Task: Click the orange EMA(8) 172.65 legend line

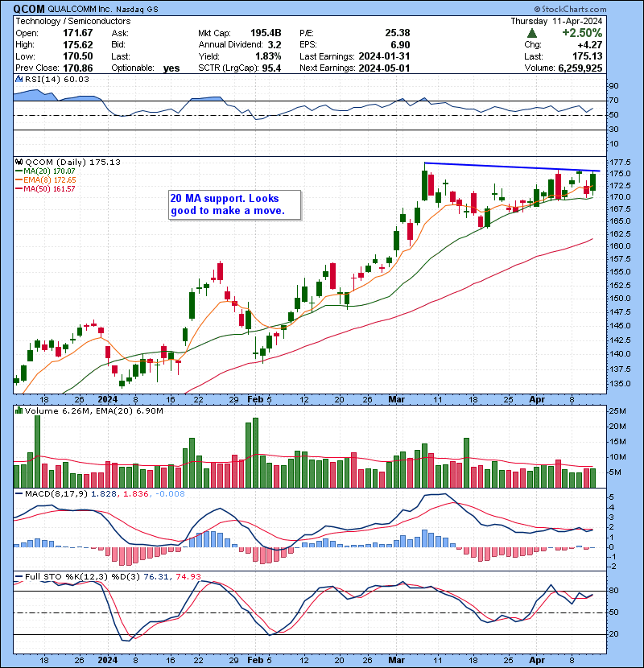Action: coord(46,179)
